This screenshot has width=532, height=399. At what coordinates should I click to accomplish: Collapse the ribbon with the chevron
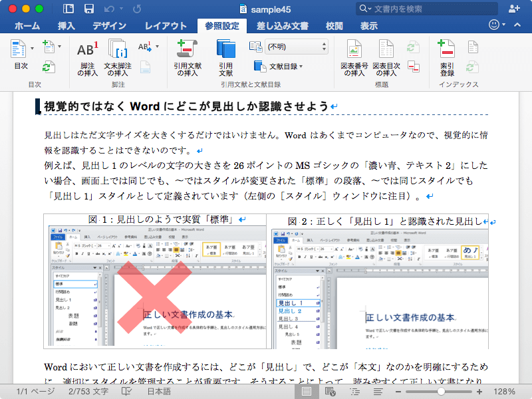coord(517,25)
